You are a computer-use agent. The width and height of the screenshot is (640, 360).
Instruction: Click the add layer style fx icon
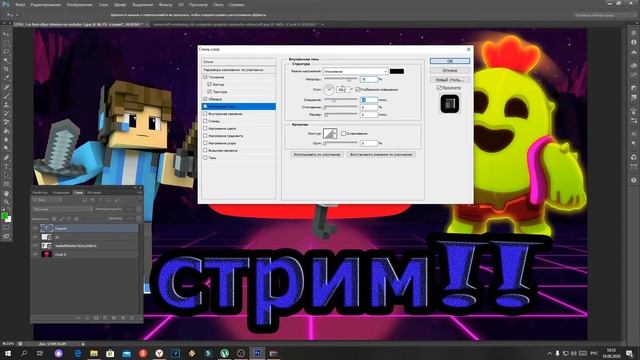pos(87,318)
